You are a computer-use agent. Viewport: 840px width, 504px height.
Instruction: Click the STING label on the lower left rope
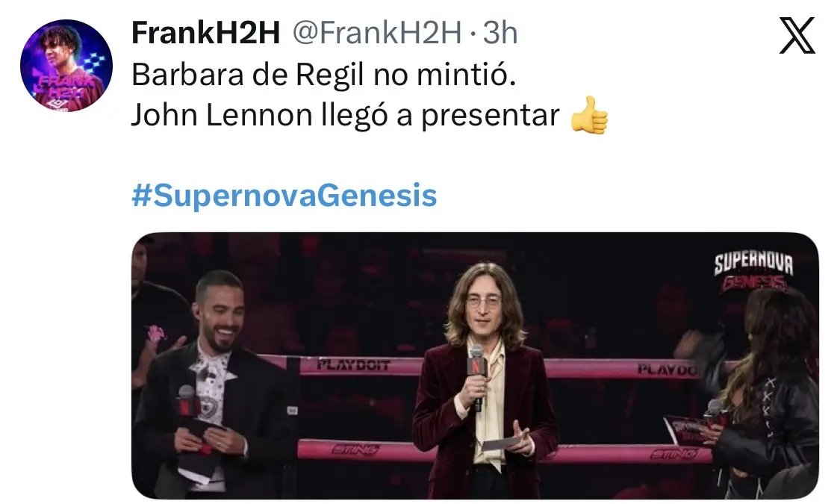tap(355, 449)
